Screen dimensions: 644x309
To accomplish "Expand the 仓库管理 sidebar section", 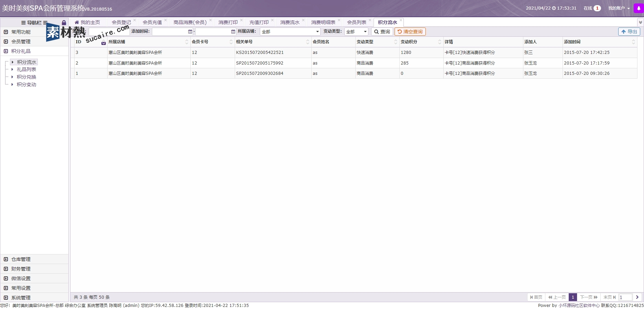I will 21,259.
